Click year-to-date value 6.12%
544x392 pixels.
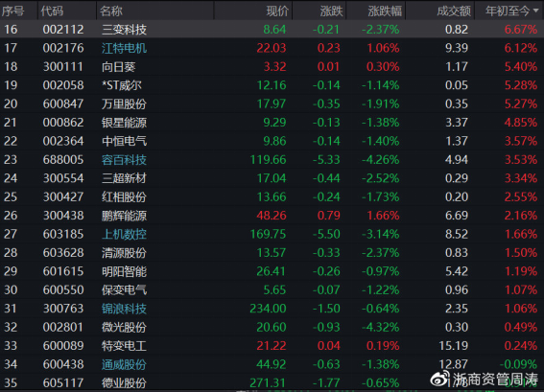coord(521,48)
